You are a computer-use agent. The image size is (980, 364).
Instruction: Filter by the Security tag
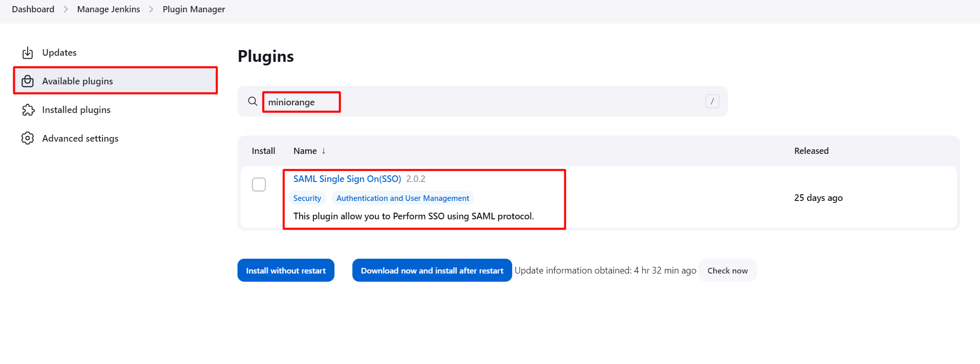pos(307,198)
